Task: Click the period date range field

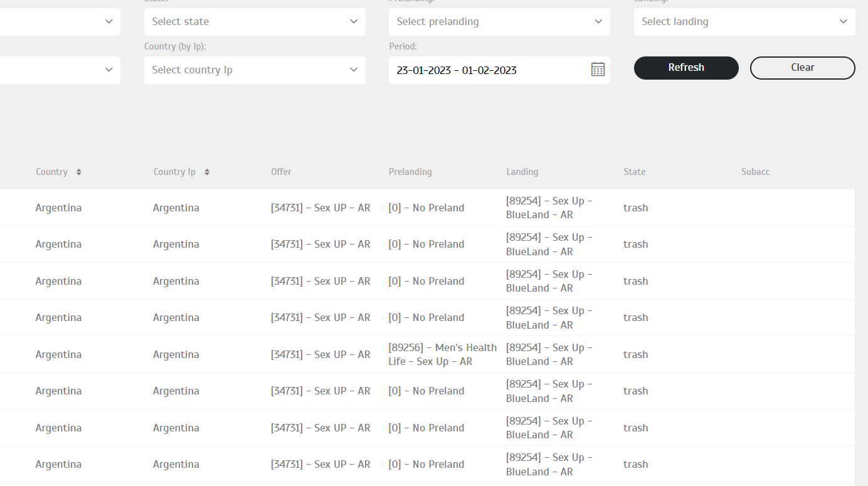Action: point(499,70)
